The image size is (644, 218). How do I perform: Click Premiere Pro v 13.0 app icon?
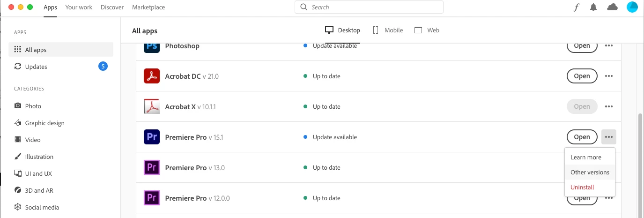tap(152, 167)
